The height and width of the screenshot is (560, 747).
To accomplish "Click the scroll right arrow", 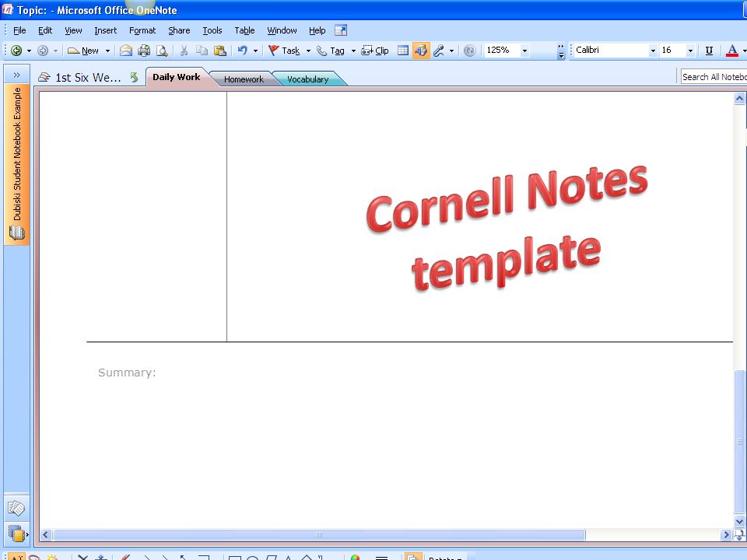I will [x=727, y=535].
